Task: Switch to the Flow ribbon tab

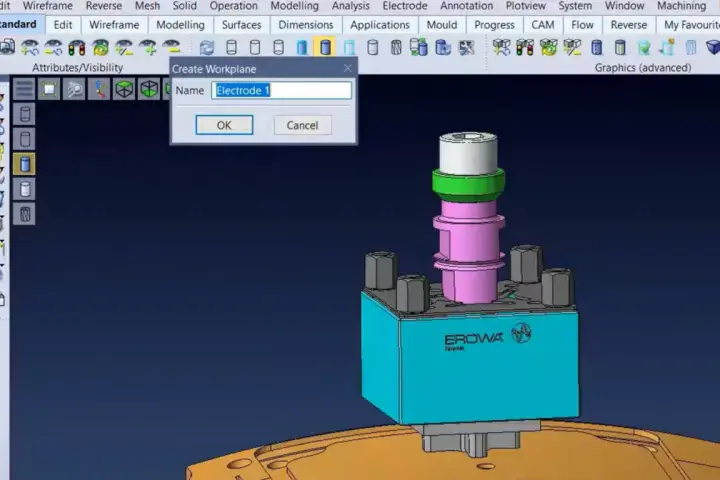Action: click(x=582, y=25)
